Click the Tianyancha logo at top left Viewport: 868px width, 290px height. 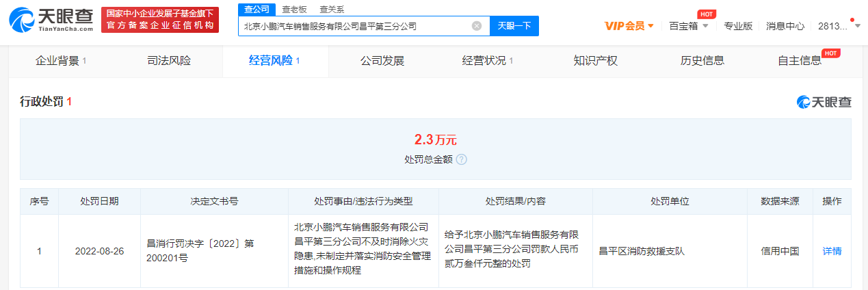51,20
